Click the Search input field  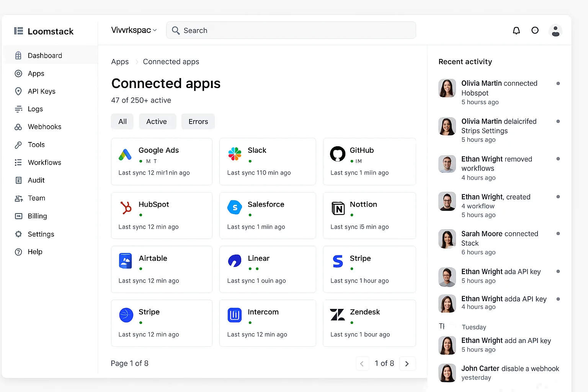[291, 30]
